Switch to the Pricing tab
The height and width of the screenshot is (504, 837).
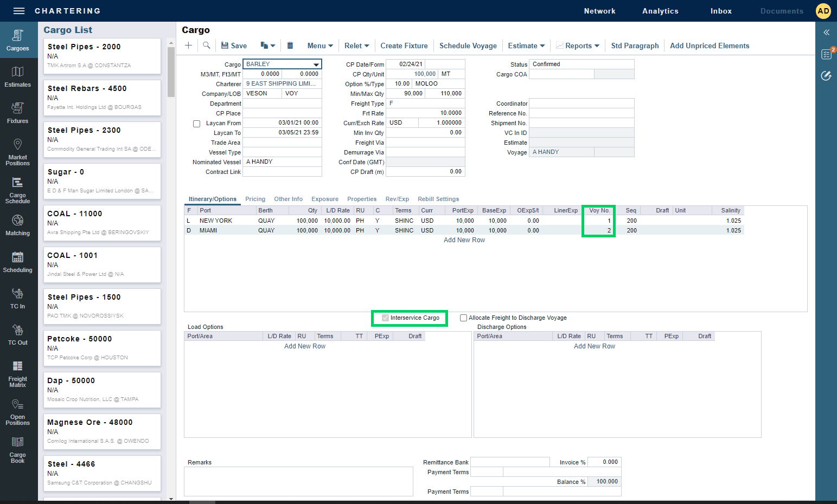[255, 199]
